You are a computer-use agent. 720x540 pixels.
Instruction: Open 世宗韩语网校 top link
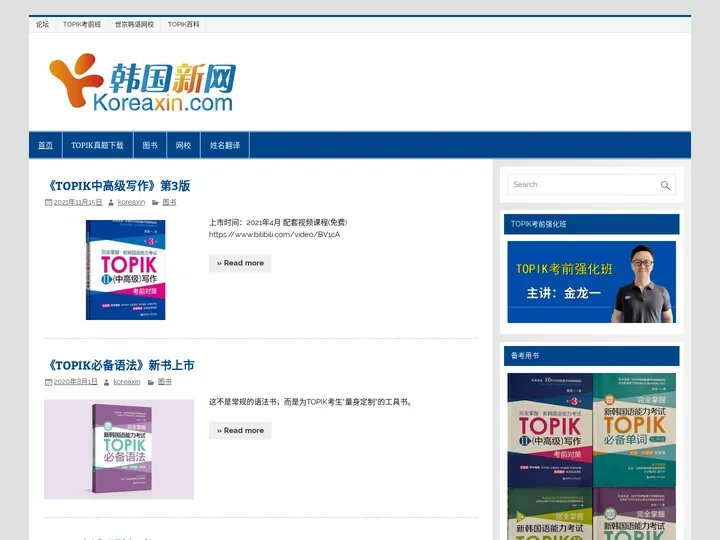point(134,24)
